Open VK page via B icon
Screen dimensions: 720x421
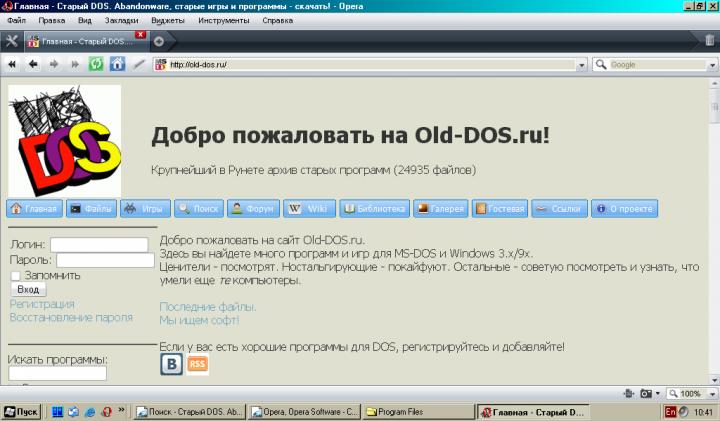click(171, 364)
